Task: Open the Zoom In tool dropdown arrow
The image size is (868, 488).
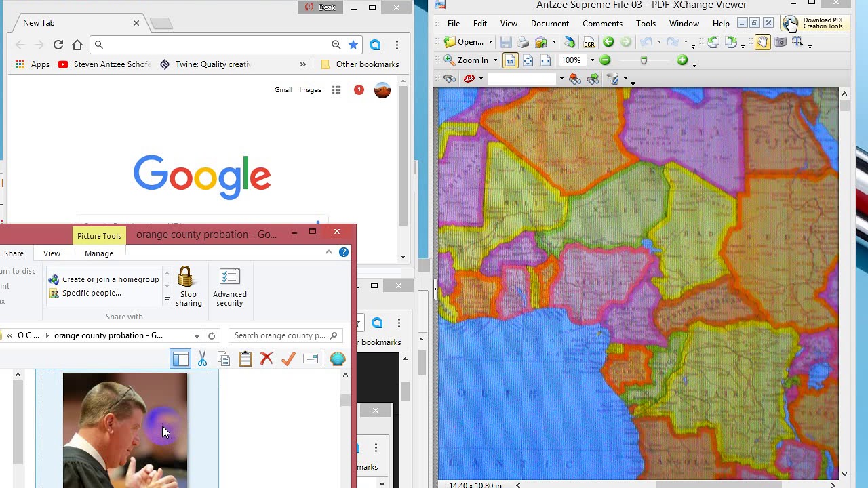Action: pos(495,60)
